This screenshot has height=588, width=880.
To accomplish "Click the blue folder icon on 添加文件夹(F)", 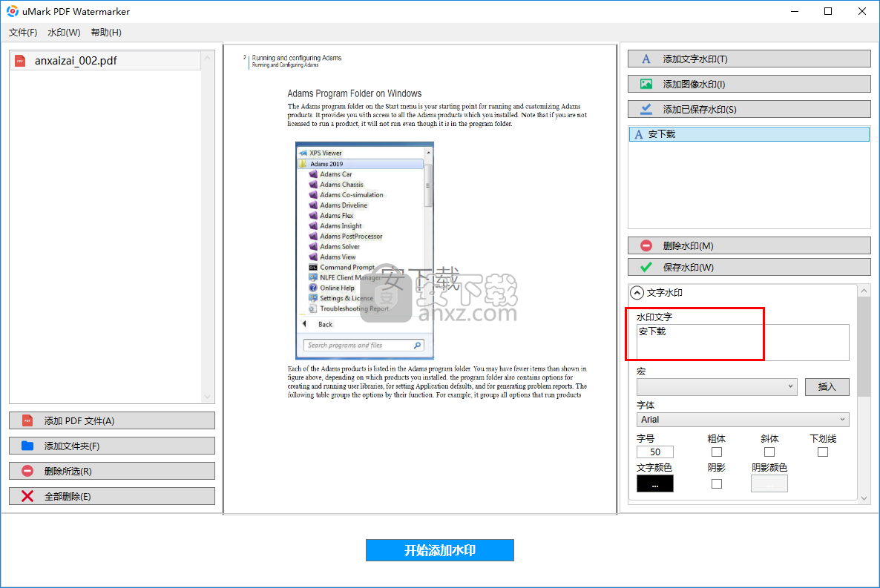I will [27, 446].
